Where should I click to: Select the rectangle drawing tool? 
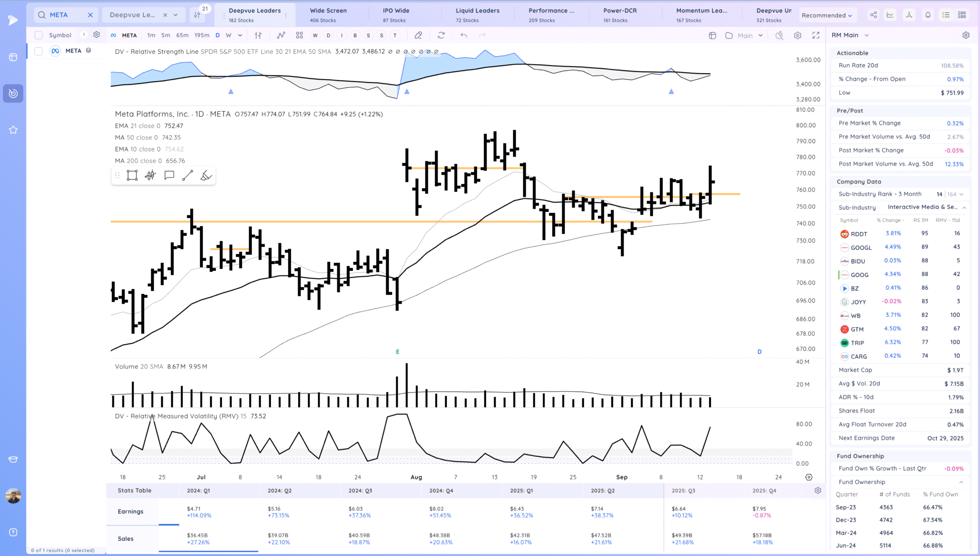(x=132, y=175)
